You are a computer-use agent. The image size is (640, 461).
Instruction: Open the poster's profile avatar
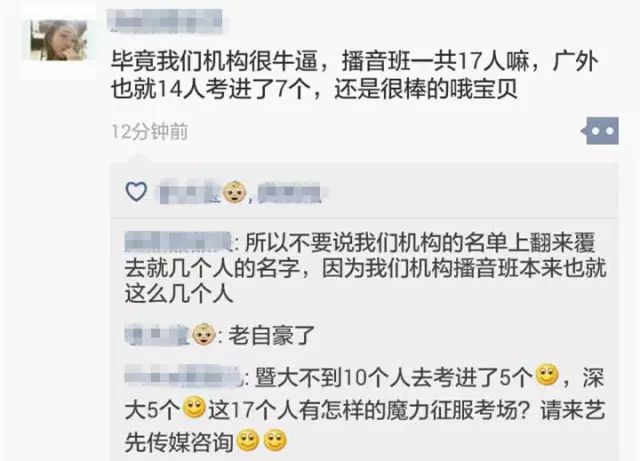59,40
